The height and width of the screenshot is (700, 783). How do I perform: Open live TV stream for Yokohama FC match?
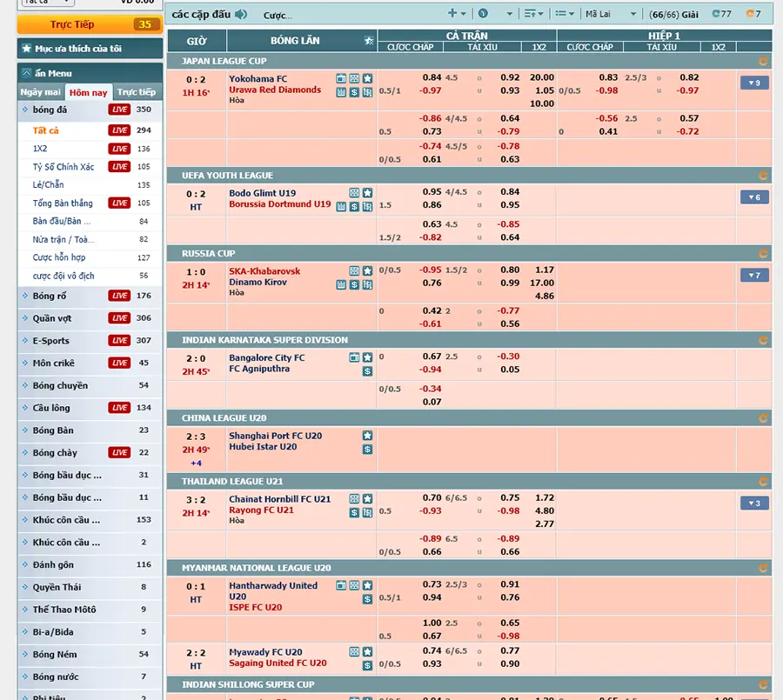click(341, 79)
